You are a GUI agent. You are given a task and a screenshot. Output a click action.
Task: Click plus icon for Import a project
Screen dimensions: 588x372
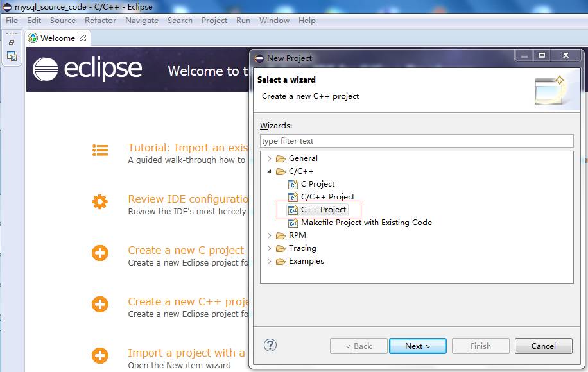100,355
